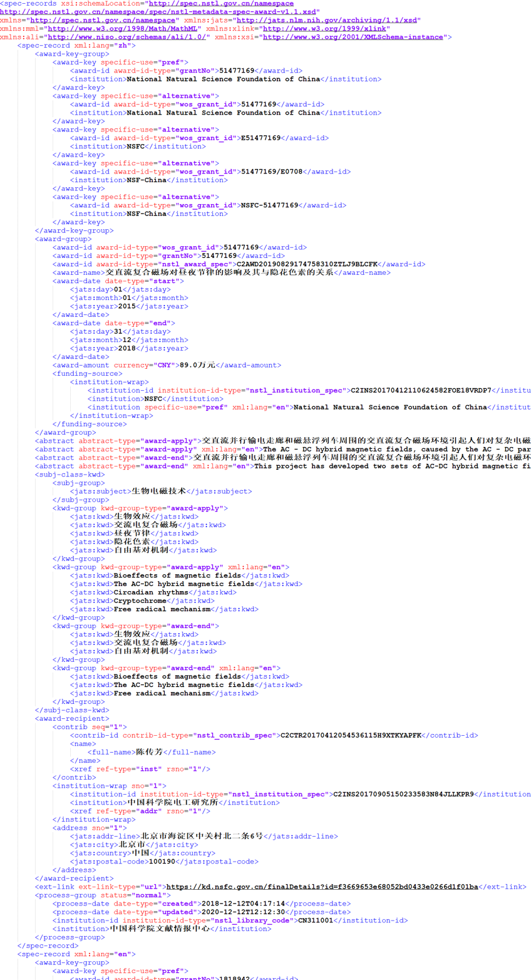Open the nstl-metadata-spec-award-v1.1.xsd schema link
This screenshot has width=531, height=980.
point(158,12)
